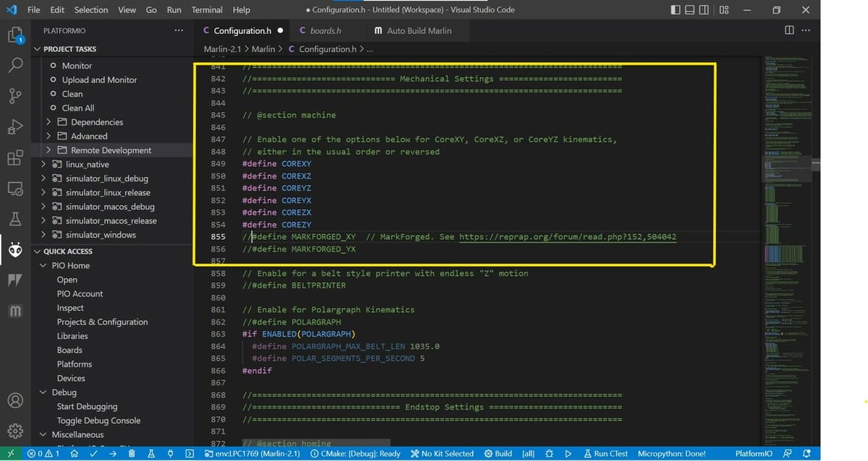Open the Source Control view
This screenshot has height=461, width=868.
coord(15,96)
